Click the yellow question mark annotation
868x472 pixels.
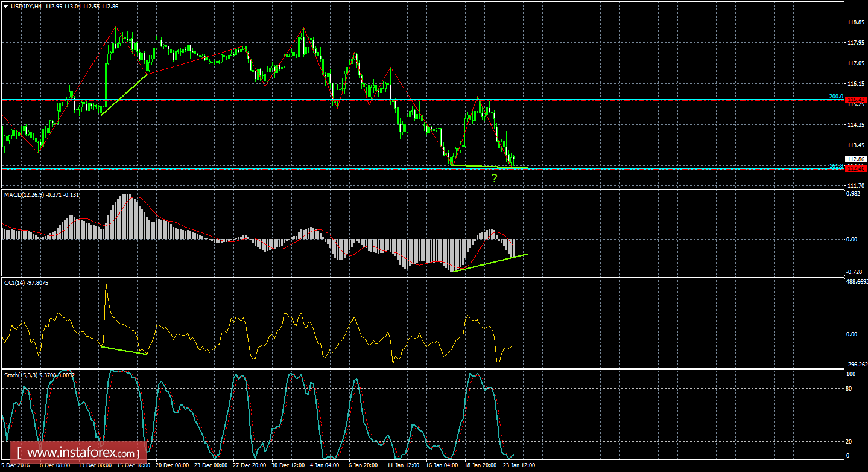coord(495,177)
